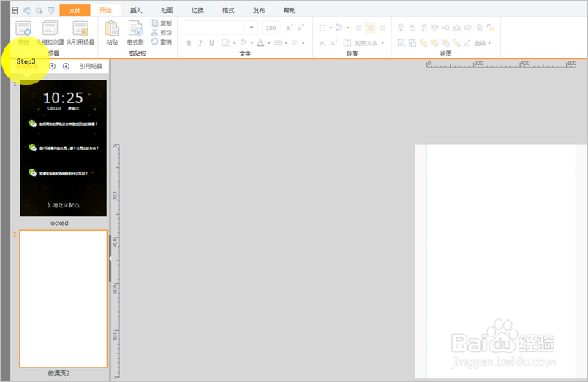Image resolution: width=588 pixels, height=382 pixels.
Task: Decrease font size with smaller A icon
Action: point(301,28)
